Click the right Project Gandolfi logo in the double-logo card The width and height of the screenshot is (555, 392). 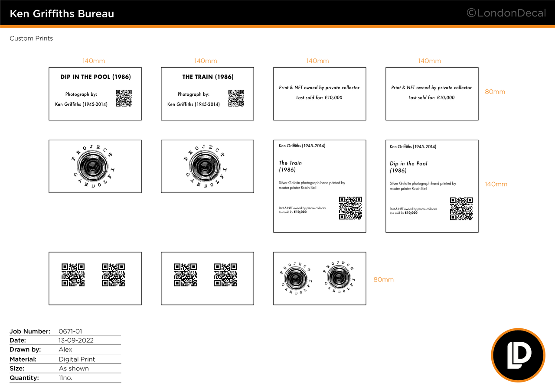click(340, 277)
